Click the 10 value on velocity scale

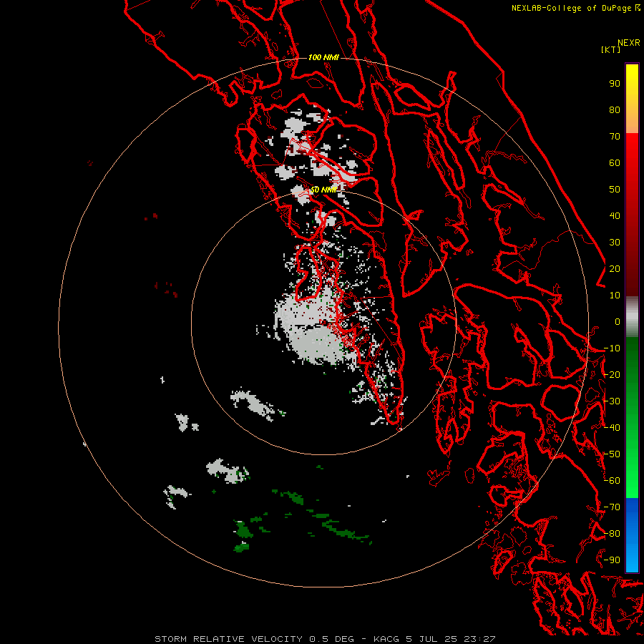click(615, 296)
